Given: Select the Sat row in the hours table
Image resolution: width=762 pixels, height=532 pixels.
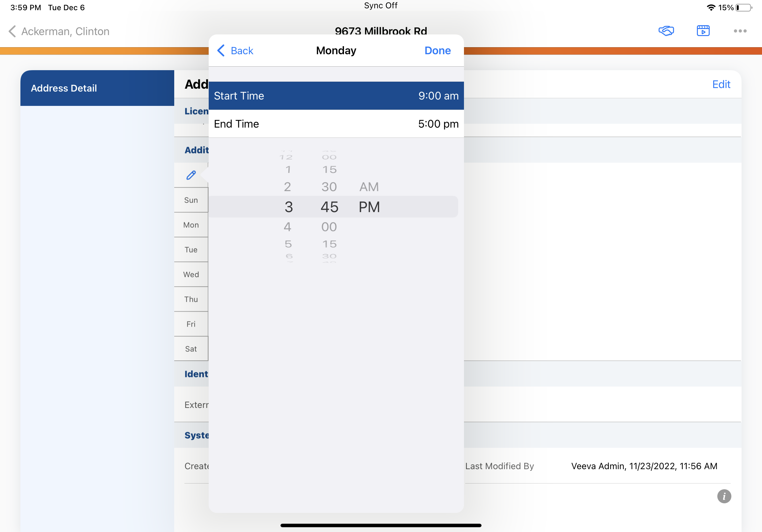Looking at the screenshot, I should click(x=191, y=349).
